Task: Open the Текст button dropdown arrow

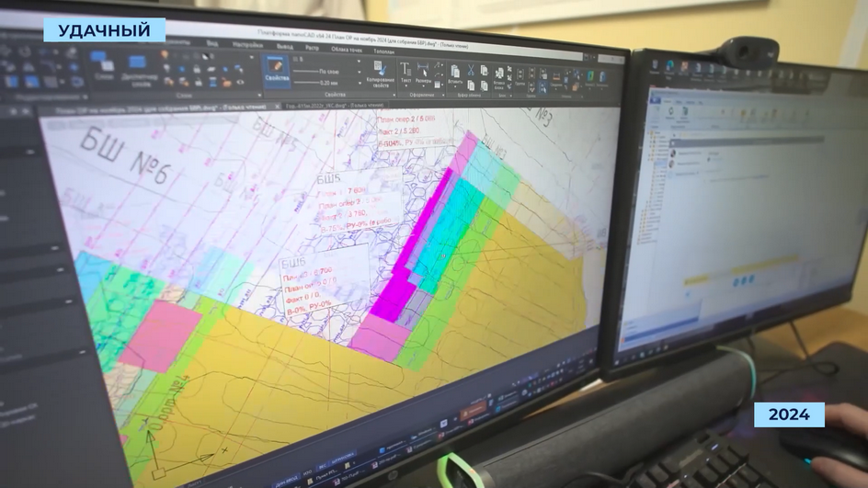Action: (405, 85)
